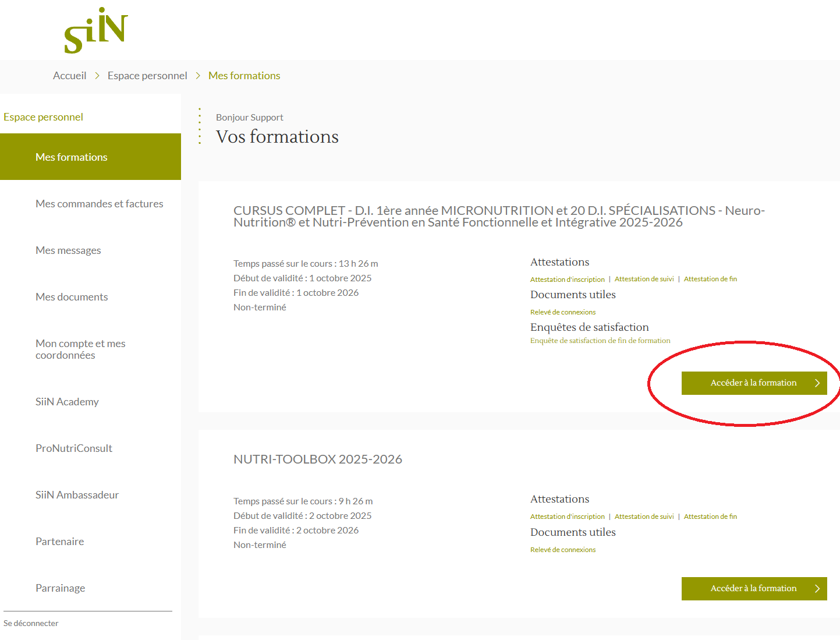Select Partenaire menu entry
The height and width of the screenshot is (640, 840).
pyautogui.click(x=60, y=542)
